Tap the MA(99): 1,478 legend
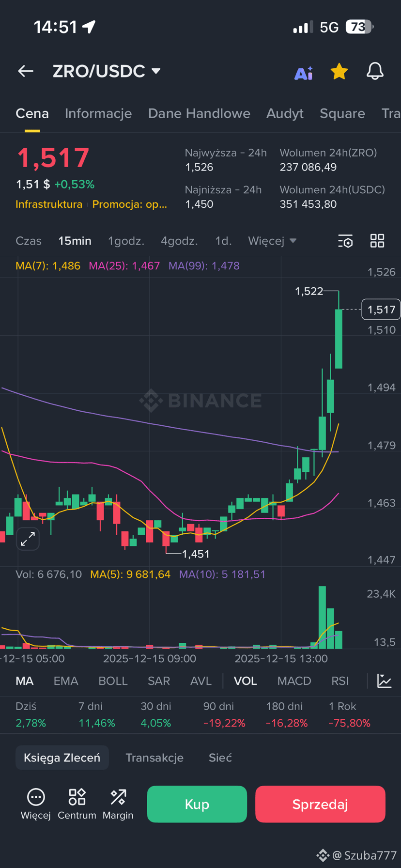Viewport: 401px width, 868px height. pos(204,265)
